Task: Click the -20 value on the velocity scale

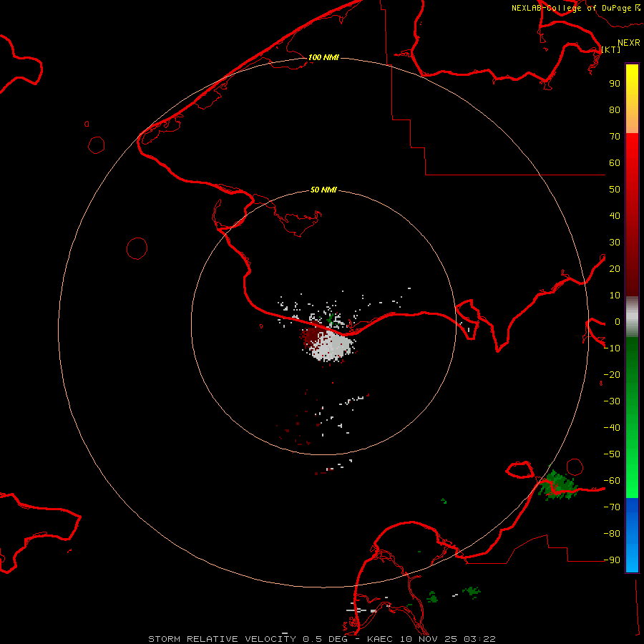Action: tap(612, 375)
